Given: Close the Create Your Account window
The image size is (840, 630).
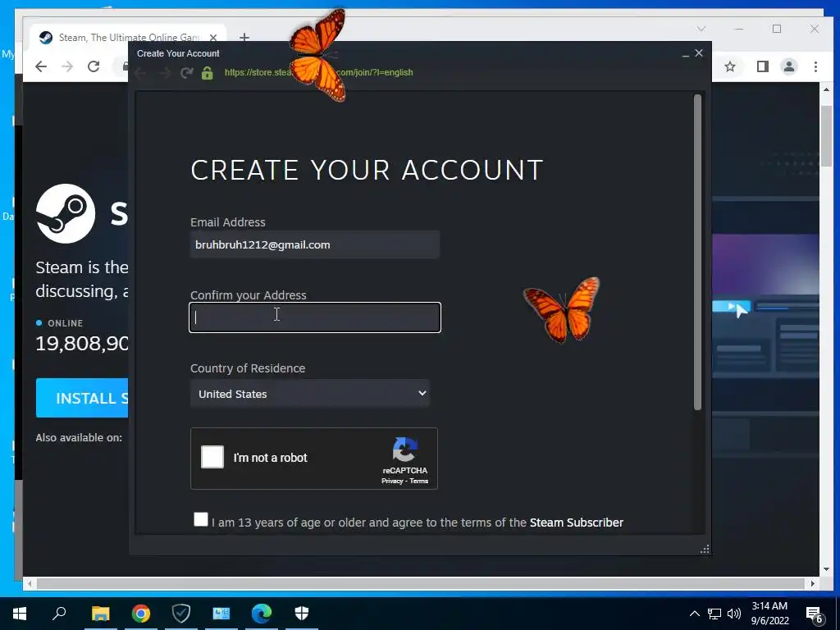Looking at the screenshot, I should coord(699,53).
